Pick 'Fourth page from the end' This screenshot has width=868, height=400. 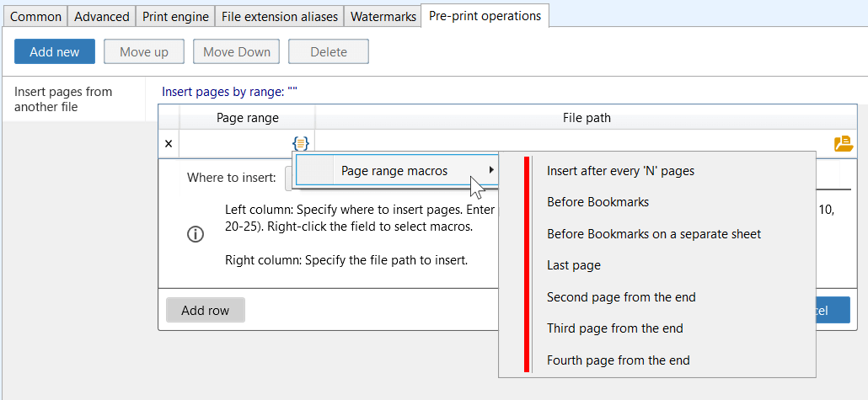click(618, 360)
